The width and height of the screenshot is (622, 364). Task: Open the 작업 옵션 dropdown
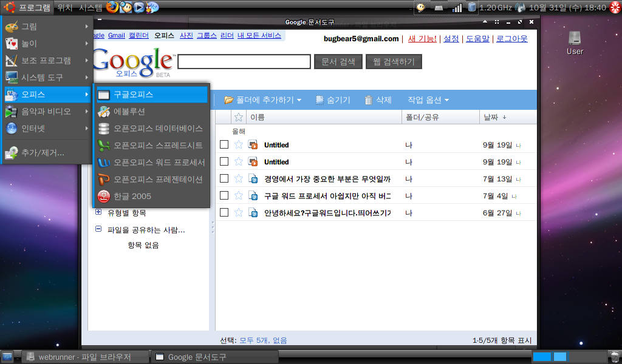click(x=428, y=100)
